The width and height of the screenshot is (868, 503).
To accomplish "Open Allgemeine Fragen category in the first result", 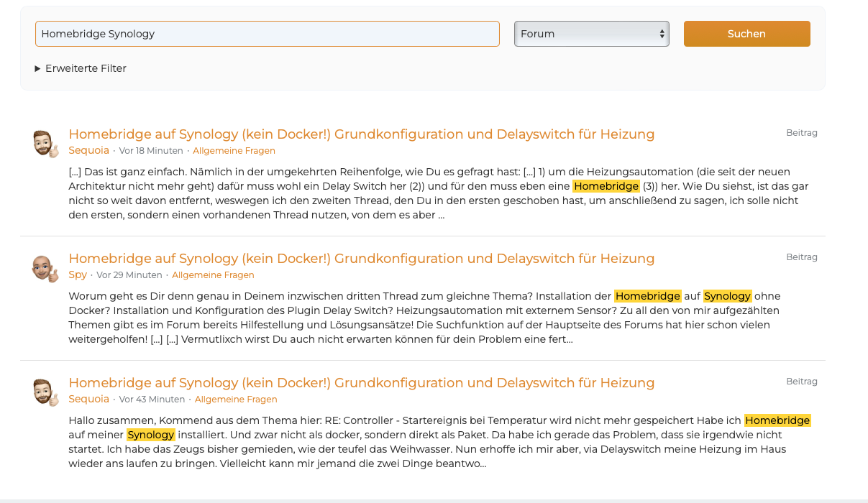I will [234, 151].
